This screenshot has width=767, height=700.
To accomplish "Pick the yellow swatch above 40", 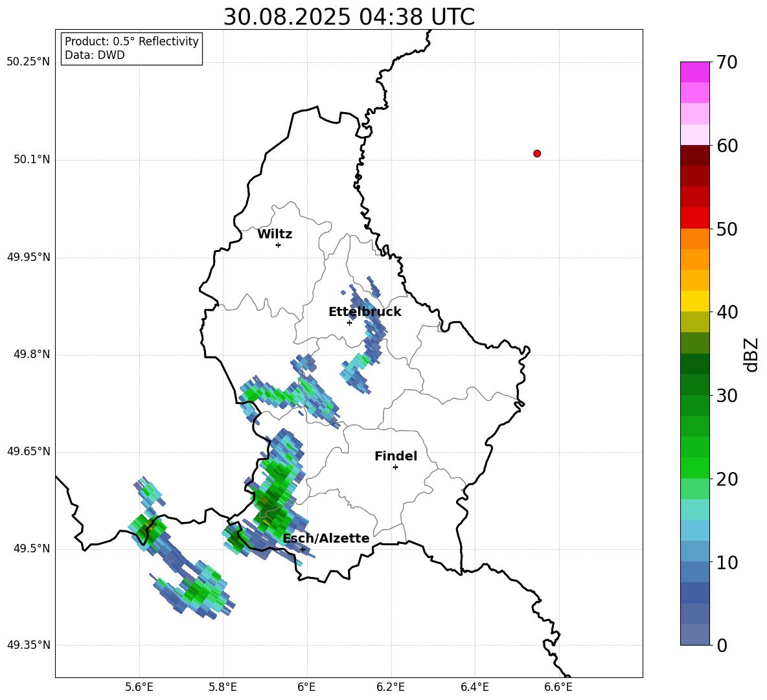I will click(695, 301).
